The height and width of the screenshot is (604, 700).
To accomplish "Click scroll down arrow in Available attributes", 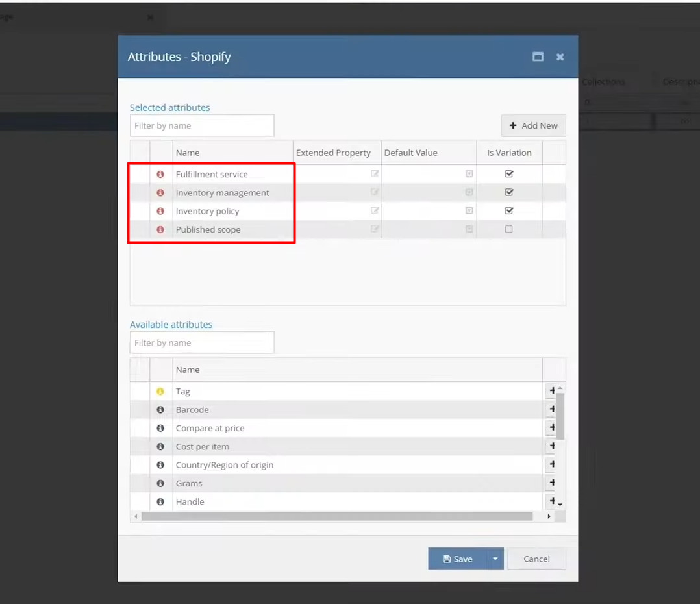I will click(560, 505).
